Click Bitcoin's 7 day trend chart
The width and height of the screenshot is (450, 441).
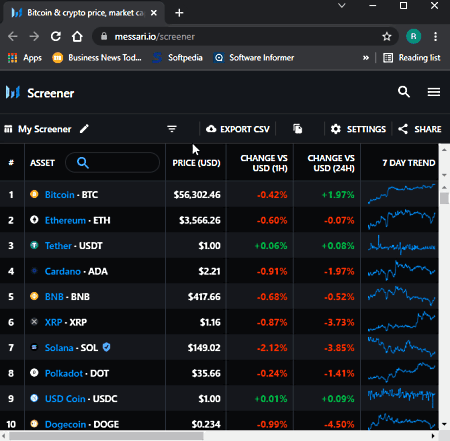[402, 194]
